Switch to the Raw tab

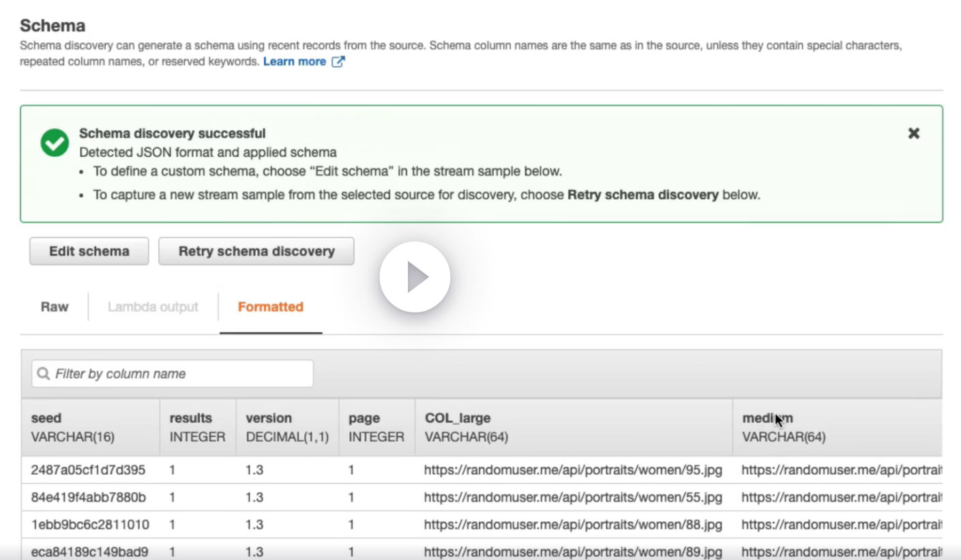tap(55, 307)
